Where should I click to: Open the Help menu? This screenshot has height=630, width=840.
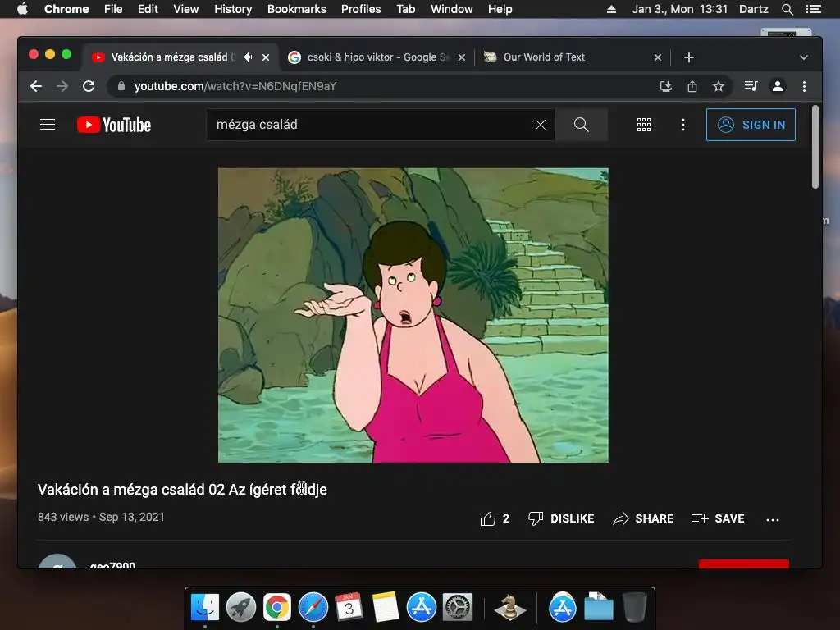pos(500,9)
